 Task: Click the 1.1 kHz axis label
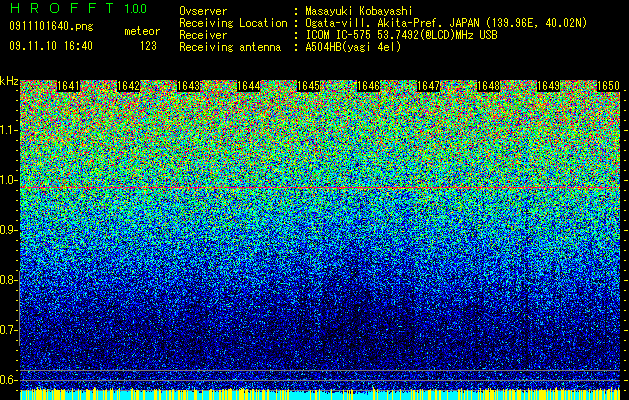9,130
